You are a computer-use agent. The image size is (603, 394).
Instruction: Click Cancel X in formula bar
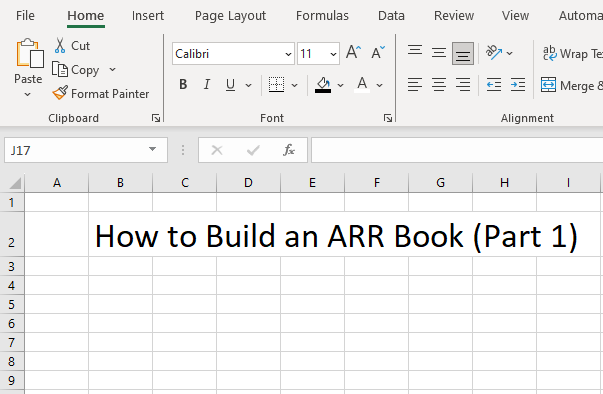click(217, 150)
